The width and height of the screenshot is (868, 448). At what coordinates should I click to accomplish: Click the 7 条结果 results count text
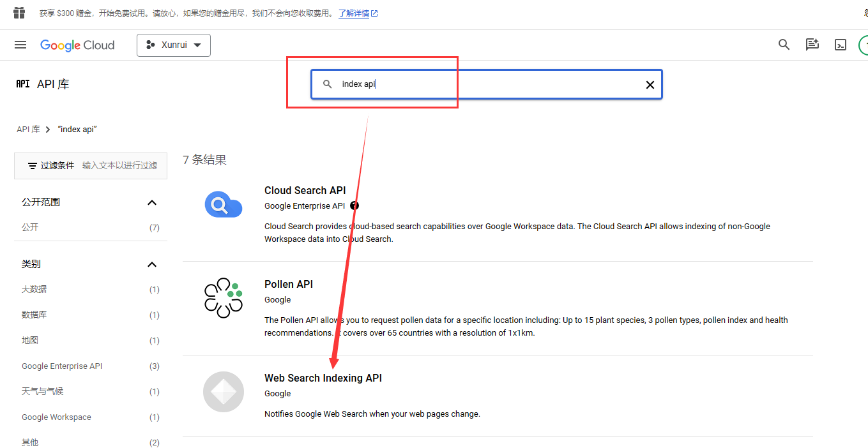205,160
